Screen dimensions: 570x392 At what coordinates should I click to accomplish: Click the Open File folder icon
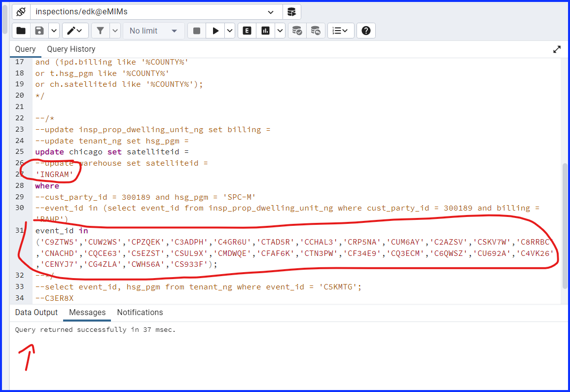21,31
